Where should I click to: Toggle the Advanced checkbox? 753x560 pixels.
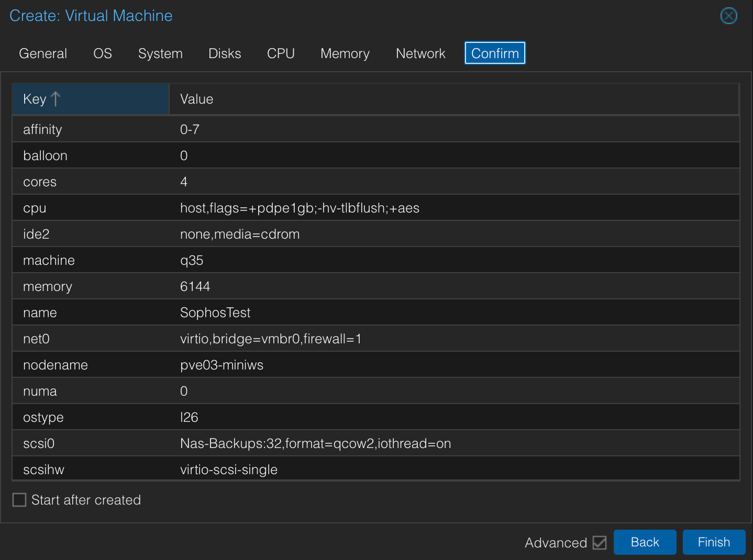pos(600,543)
